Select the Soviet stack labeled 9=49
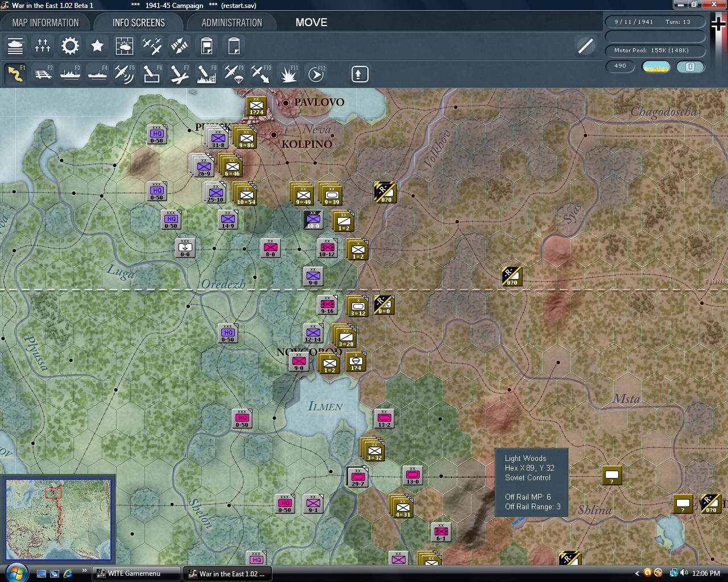The height and width of the screenshot is (582, 728). click(303, 195)
